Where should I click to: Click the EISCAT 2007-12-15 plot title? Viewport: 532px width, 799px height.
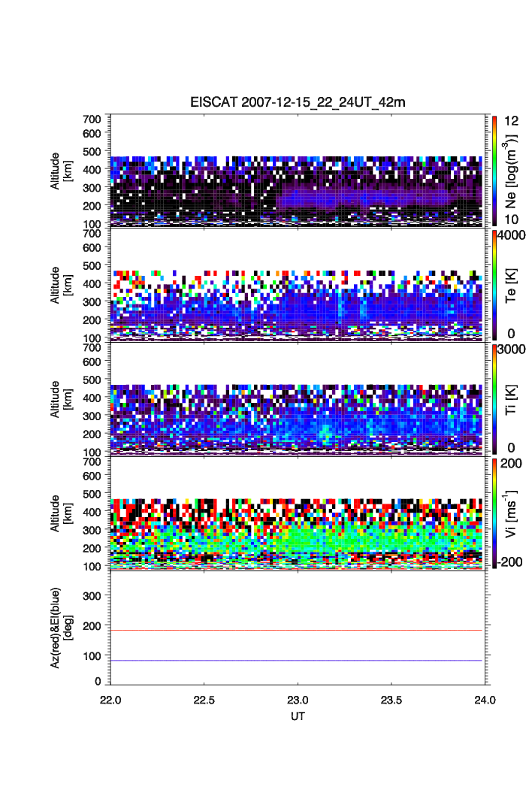pos(298,102)
